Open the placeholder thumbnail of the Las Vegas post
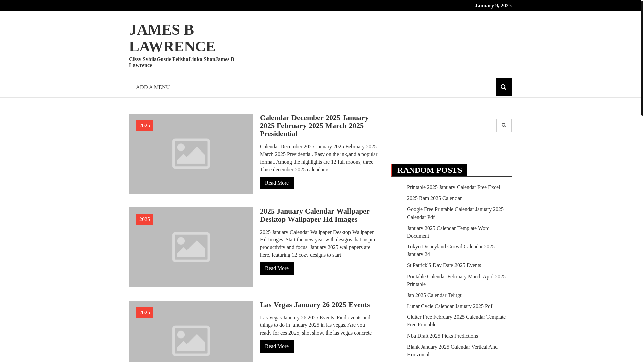 191,331
